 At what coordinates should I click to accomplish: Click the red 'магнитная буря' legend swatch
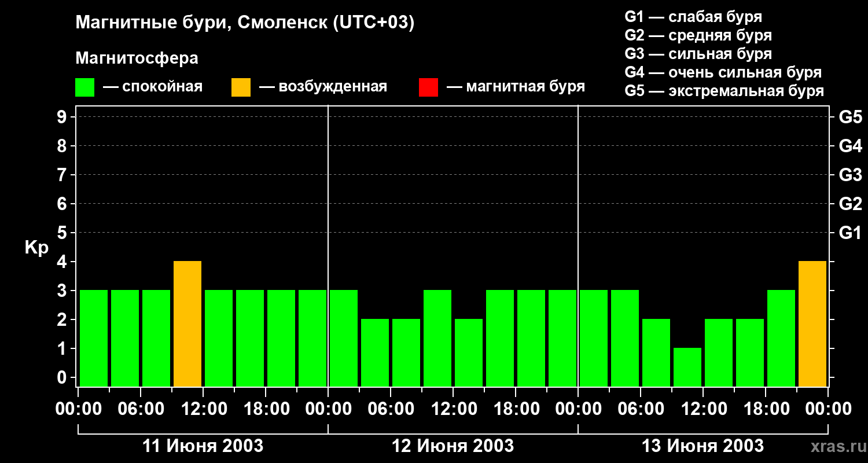pyautogui.click(x=428, y=87)
